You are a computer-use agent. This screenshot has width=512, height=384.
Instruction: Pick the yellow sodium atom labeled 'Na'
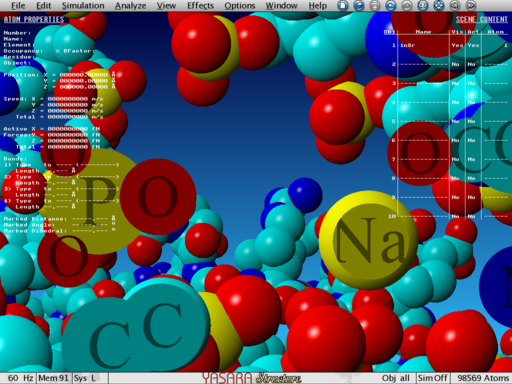[x=368, y=240]
